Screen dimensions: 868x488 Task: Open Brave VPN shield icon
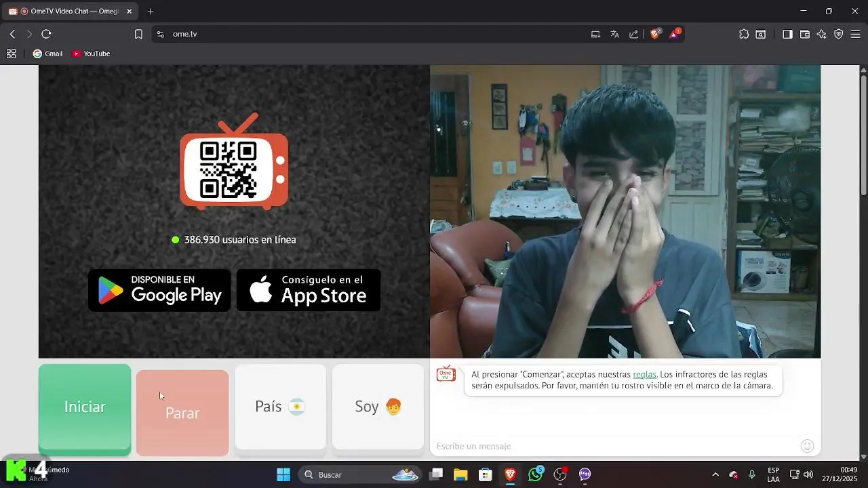point(839,34)
